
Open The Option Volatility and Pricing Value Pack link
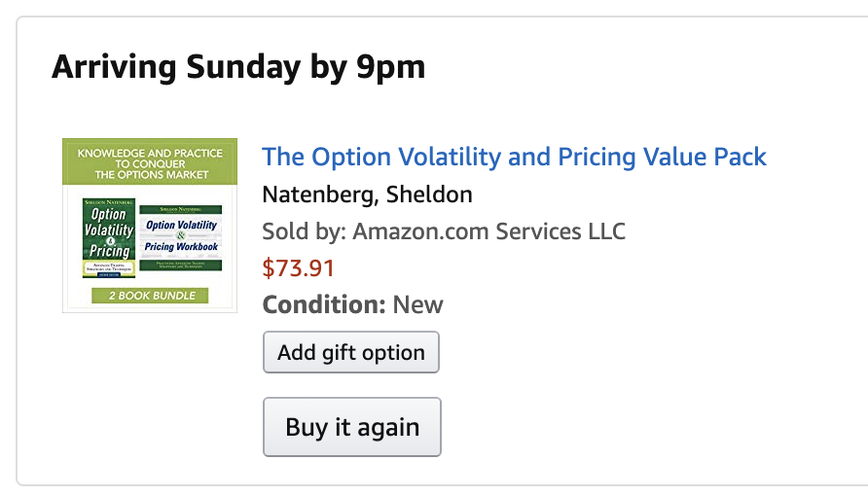pos(514,157)
